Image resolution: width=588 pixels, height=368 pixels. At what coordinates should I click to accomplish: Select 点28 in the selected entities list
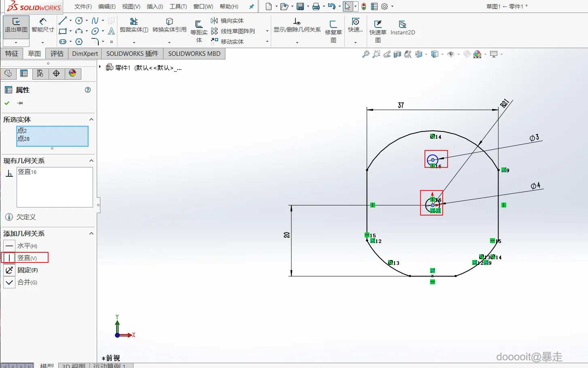(24, 139)
